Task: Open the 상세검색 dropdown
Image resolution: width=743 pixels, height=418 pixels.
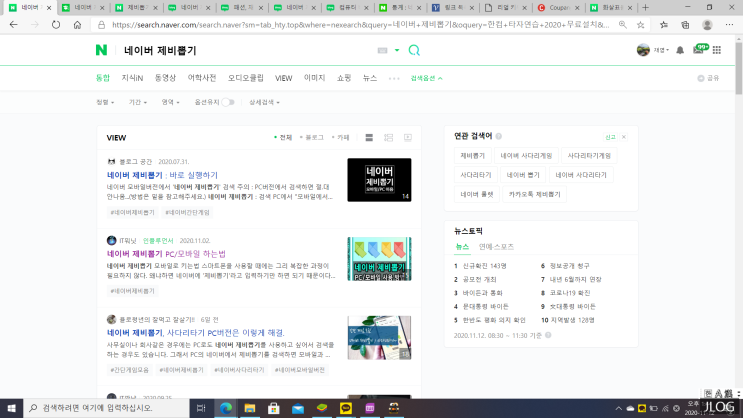Action: pyautogui.click(x=264, y=102)
